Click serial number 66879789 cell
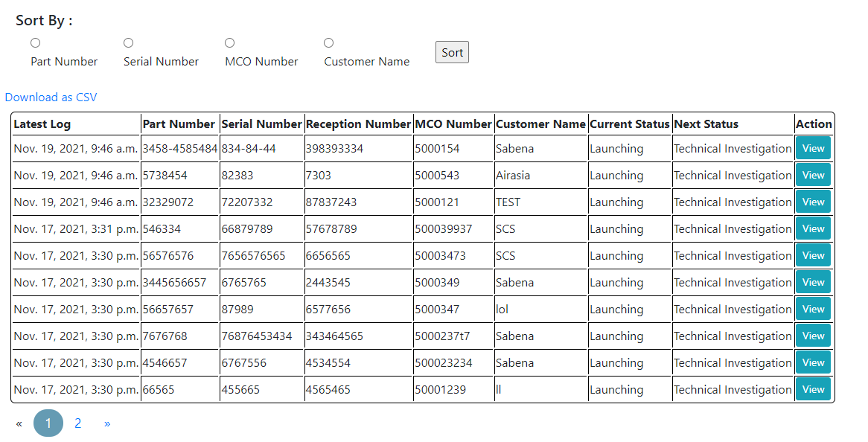The width and height of the screenshot is (868, 442). (262, 229)
